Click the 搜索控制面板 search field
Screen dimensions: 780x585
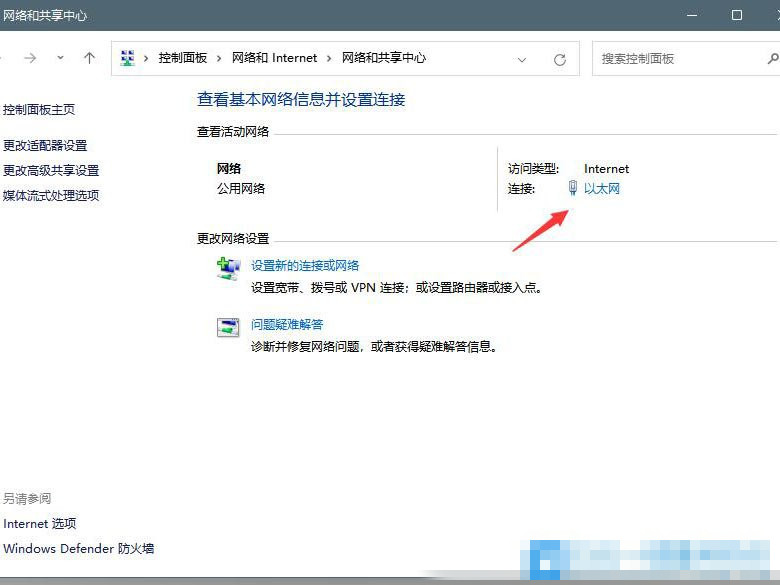coord(680,59)
